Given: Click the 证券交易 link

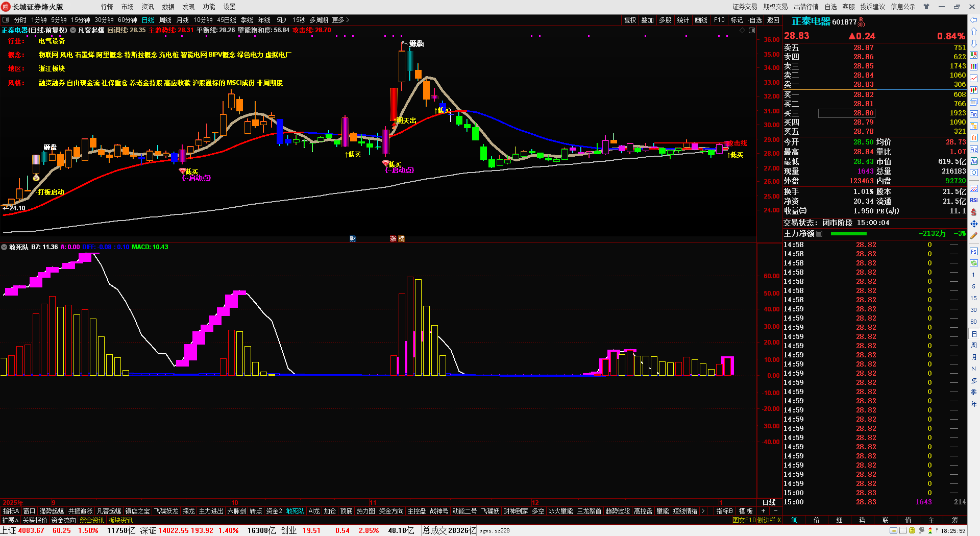Looking at the screenshot, I should (745, 7).
